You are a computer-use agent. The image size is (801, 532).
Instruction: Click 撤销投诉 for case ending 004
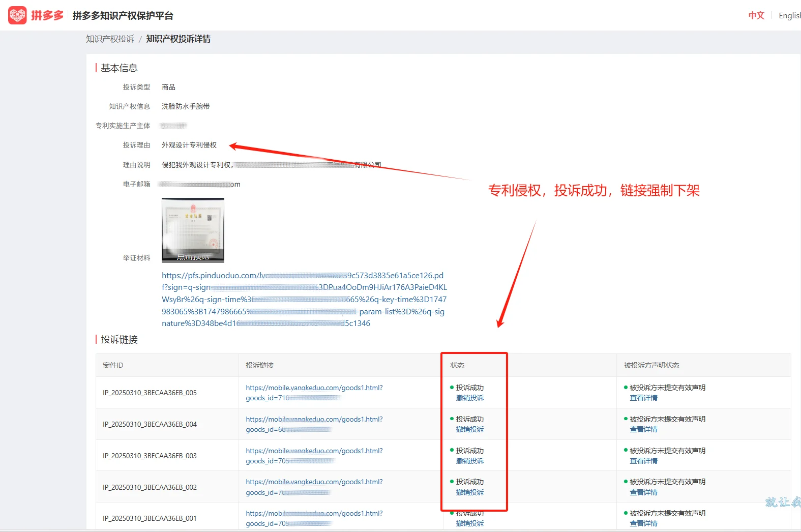[470, 429]
